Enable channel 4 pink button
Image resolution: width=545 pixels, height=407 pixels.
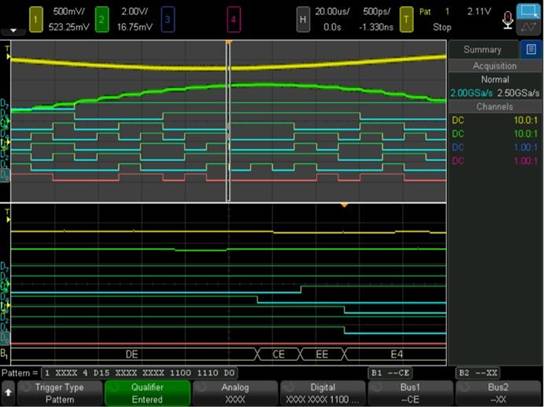233,19
